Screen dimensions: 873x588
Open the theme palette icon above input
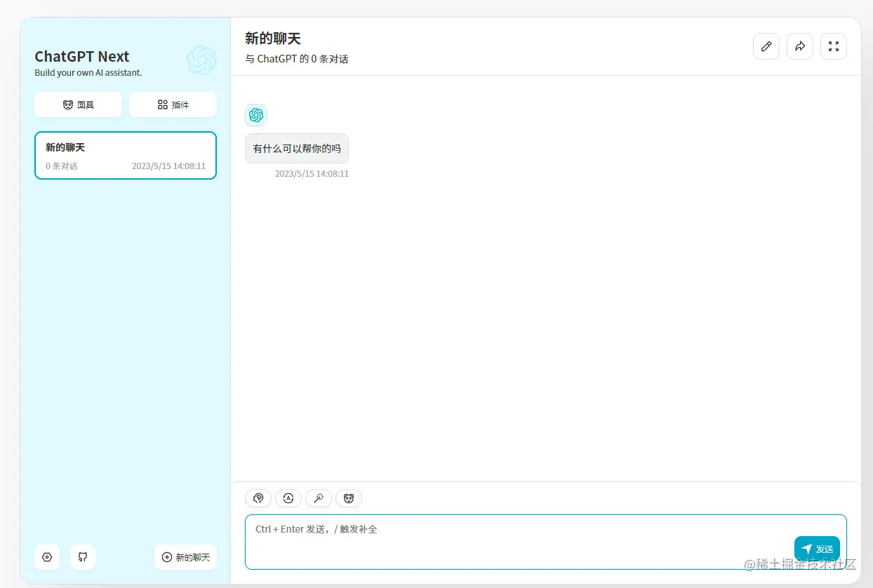[258, 498]
